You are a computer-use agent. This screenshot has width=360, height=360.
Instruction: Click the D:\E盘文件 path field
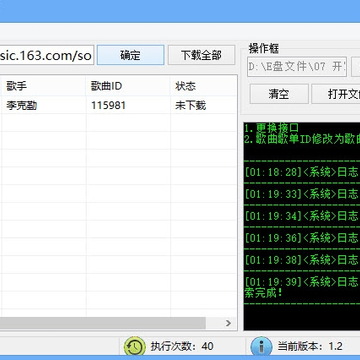(297, 67)
